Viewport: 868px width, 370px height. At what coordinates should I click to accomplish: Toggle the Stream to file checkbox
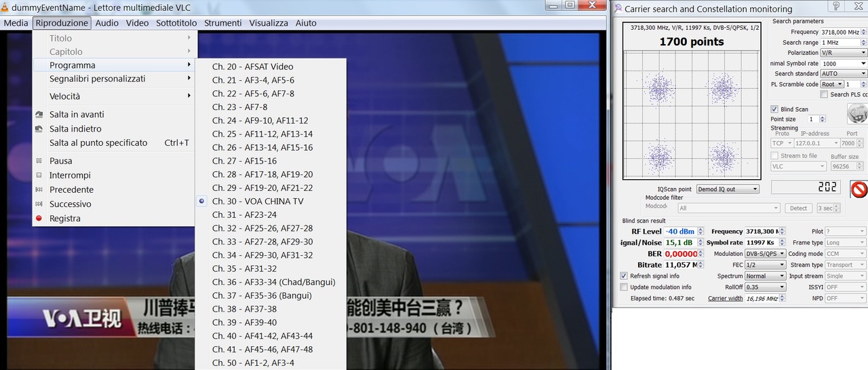(774, 155)
